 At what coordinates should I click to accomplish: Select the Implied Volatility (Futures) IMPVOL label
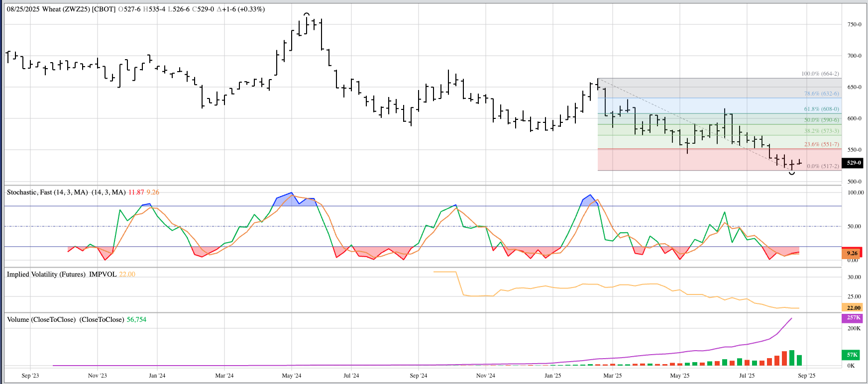click(62, 274)
